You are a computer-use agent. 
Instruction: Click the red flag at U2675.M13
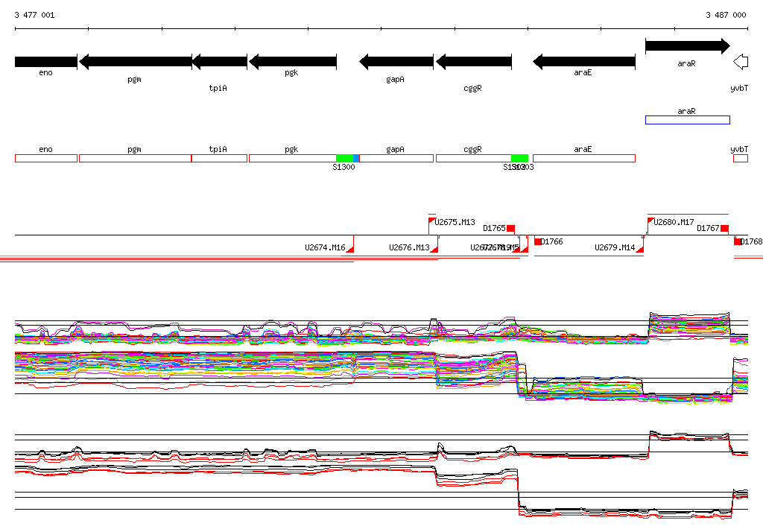click(x=431, y=221)
